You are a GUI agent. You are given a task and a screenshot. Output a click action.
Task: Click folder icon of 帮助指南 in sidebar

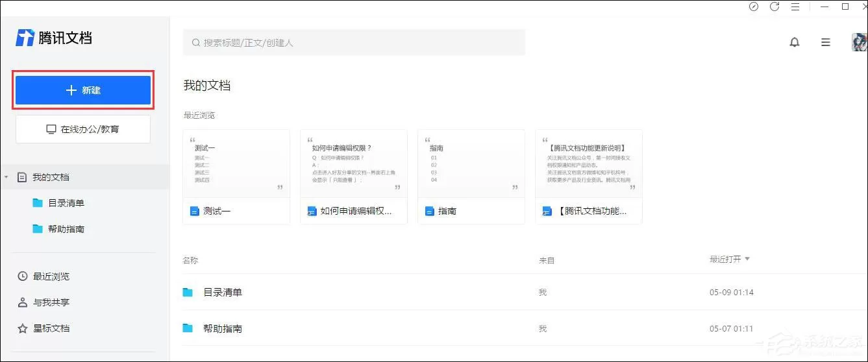tap(38, 229)
